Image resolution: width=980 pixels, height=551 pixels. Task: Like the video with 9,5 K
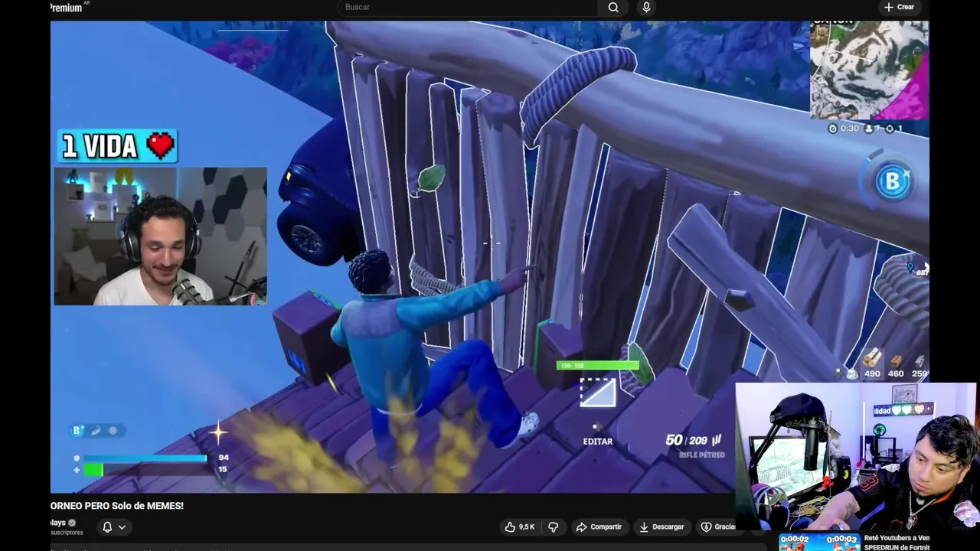(x=519, y=527)
